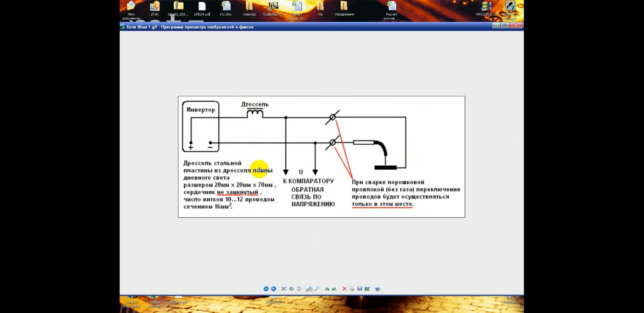Viewport: 644px width, 313px height.
Task: Click the Zoom Out magnifier icon
Action: click(x=317, y=289)
